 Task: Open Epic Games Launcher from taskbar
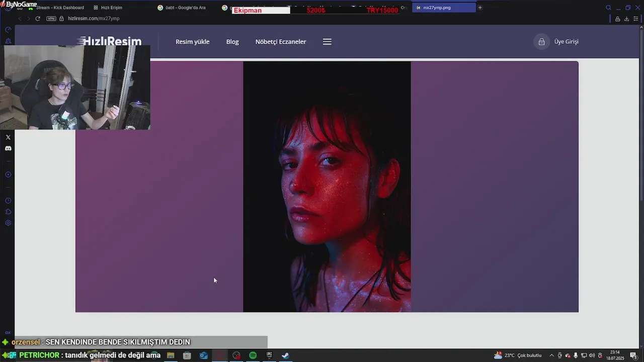(269, 355)
